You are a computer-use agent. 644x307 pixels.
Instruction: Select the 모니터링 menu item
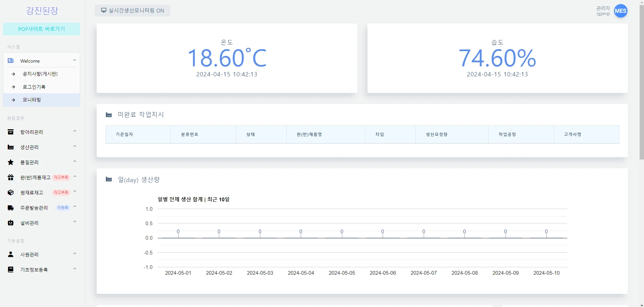[x=42, y=100]
